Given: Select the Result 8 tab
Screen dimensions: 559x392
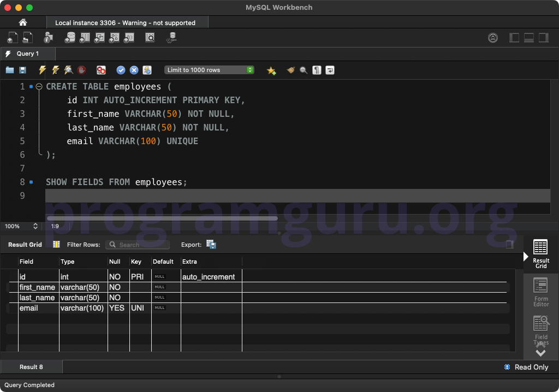Looking at the screenshot, I should click(x=31, y=367).
